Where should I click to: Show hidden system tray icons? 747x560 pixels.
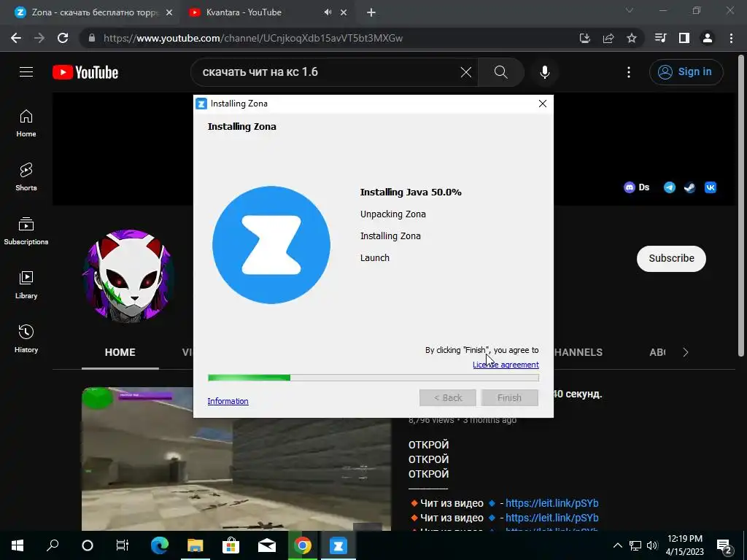click(617, 545)
